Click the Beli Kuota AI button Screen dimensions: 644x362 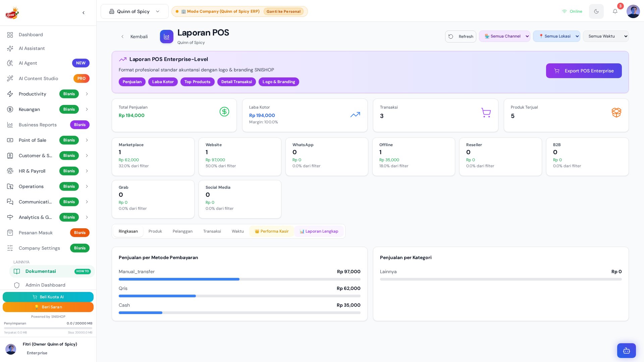pos(48,297)
